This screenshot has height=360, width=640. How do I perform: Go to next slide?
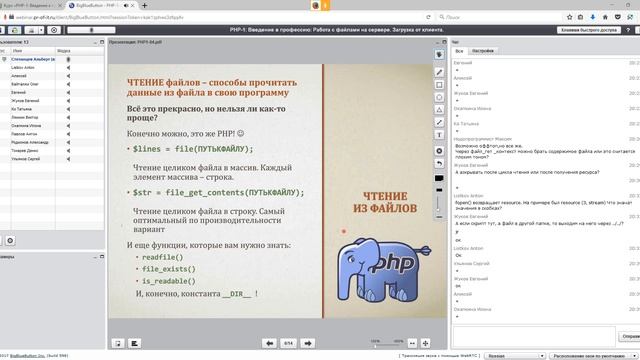tap(307, 343)
